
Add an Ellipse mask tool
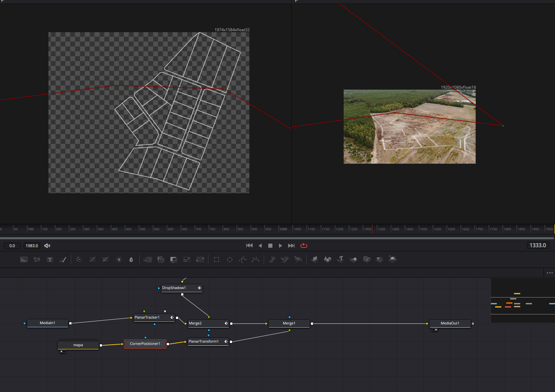click(230, 259)
